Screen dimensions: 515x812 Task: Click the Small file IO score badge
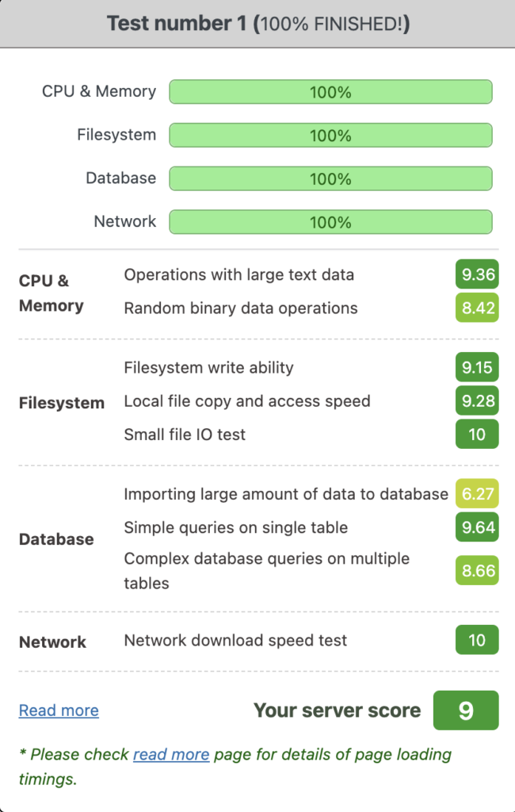pos(477,435)
